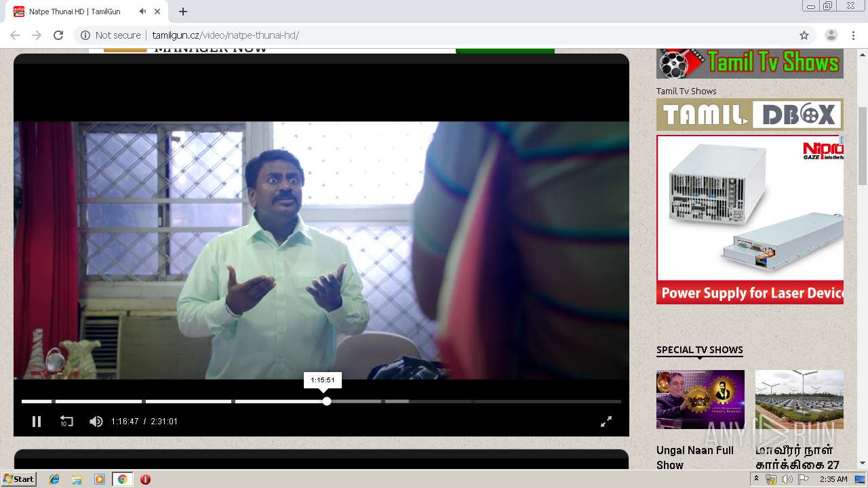Open a new browser tab
The width and height of the screenshot is (868, 488).
183,12
